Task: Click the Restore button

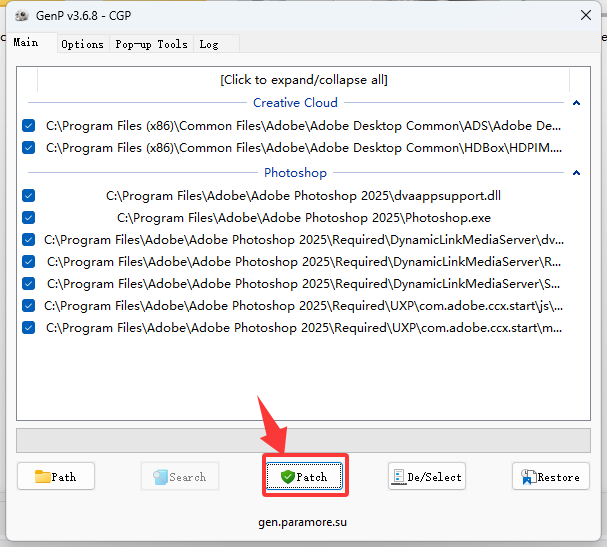Action: 551,476
